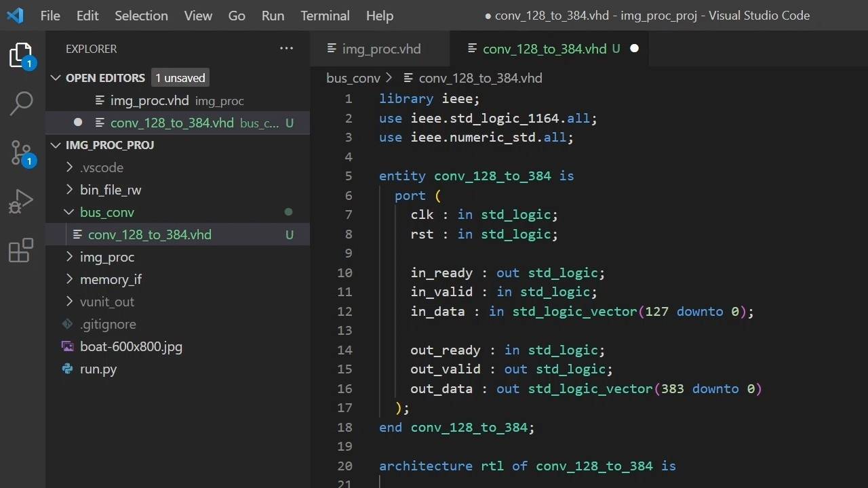The image size is (868, 488).
Task: Click unsaved dot beside conv_128_to_384.vhd in Open Editors
Action: pos(78,123)
